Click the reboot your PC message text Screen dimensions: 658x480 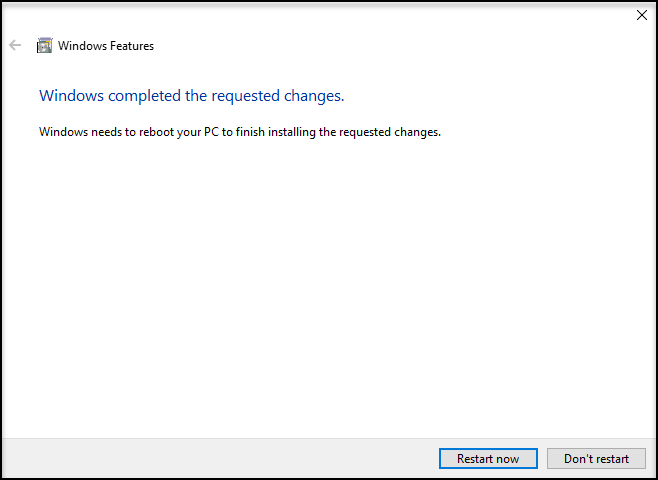[x=240, y=132]
